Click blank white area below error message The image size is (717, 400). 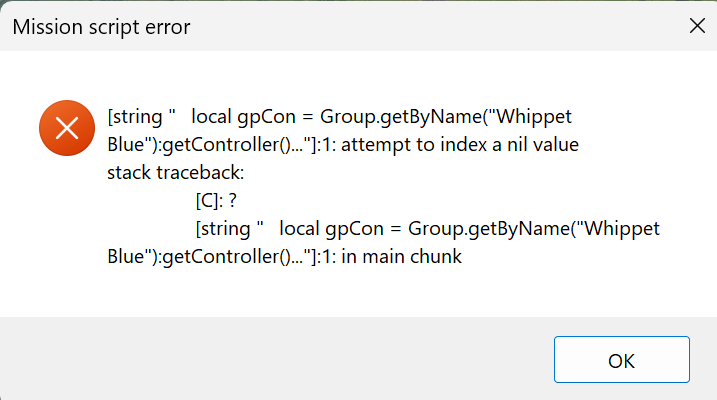[x=357, y=293]
